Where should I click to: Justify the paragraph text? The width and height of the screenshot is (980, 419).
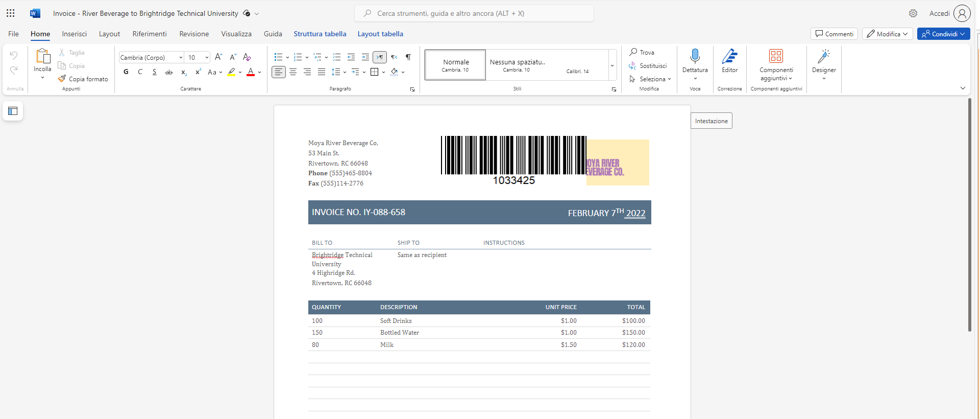click(x=322, y=72)
